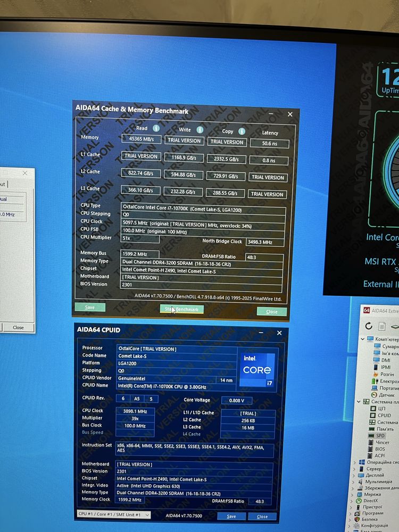Click Close in AIDA64 CPUID window
The height and width of the screenshot is (532, 399).
tap(262, 517)
